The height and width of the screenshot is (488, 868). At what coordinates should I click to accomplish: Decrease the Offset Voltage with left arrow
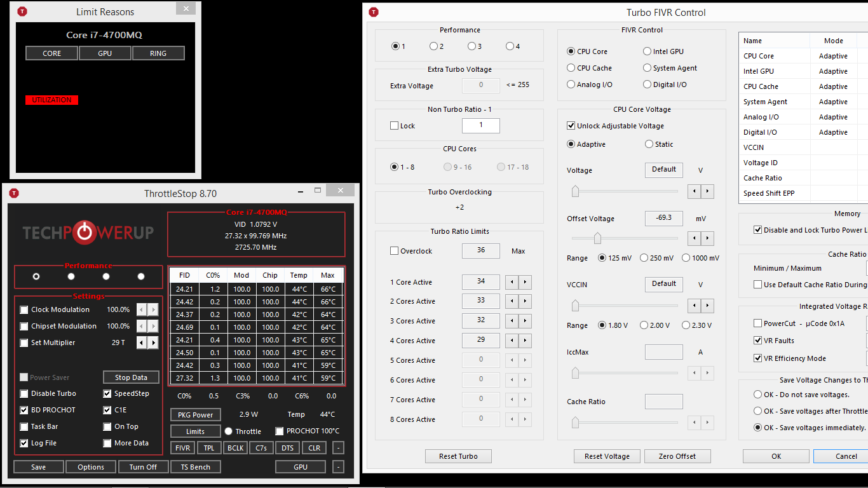click(x=694, y=238)
